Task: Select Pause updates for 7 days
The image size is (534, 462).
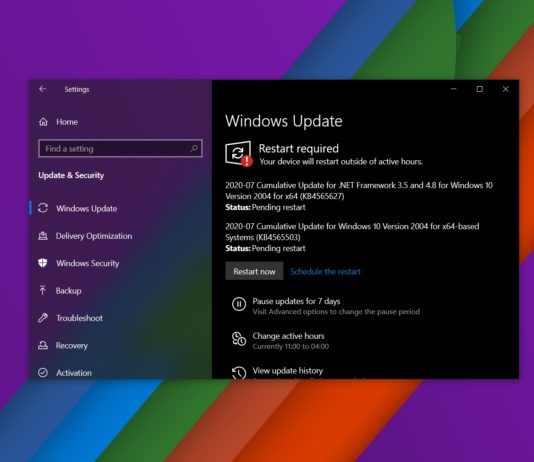Action: pyautogui.click(x=296, y=301)
